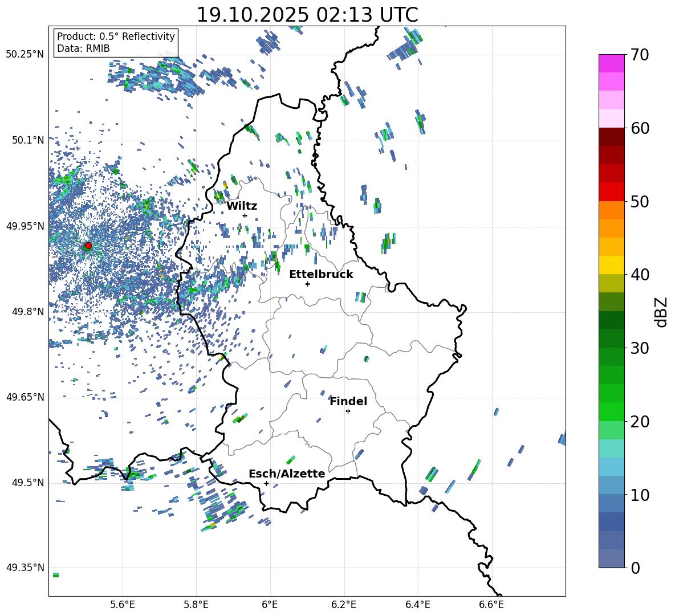Select the Esch/Alzette city label

287,474
